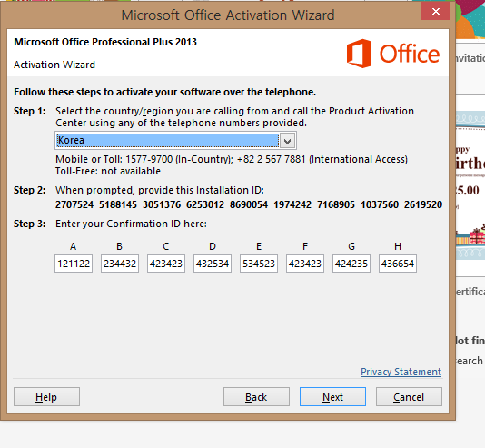Click the Mobile or Toll phone number text
Image resolution: width=485 pixels, height=448 pixels.
(232, 159)
